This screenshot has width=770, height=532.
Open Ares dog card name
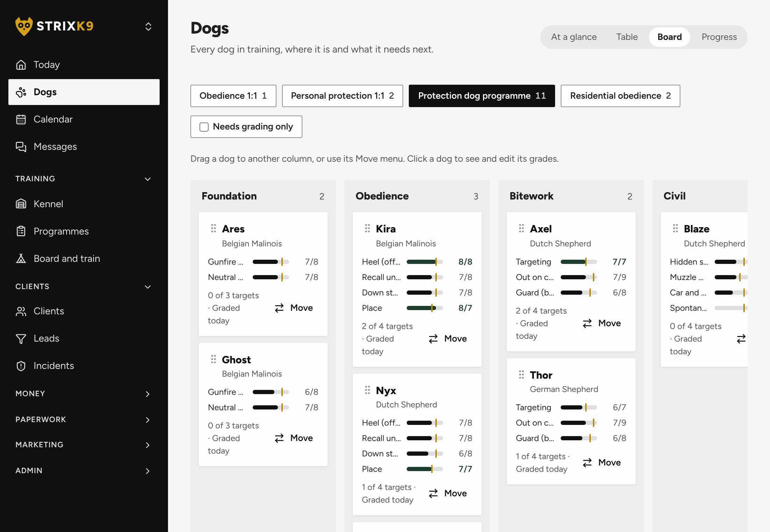pos(233,229)
